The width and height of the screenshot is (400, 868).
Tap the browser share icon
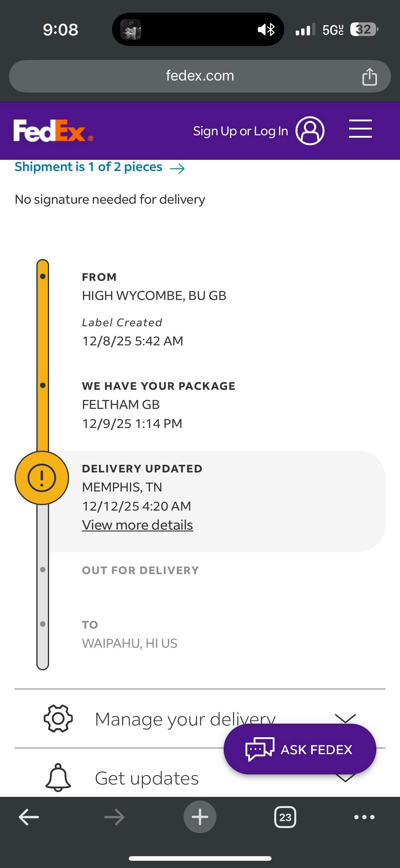(369, 77)
